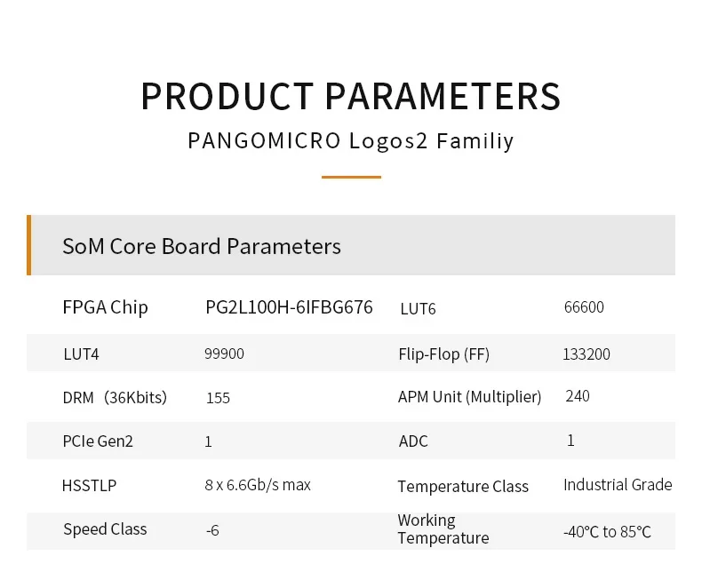Click the PG2L100H-6IFBG676 chip value

(x=289, y=308)
